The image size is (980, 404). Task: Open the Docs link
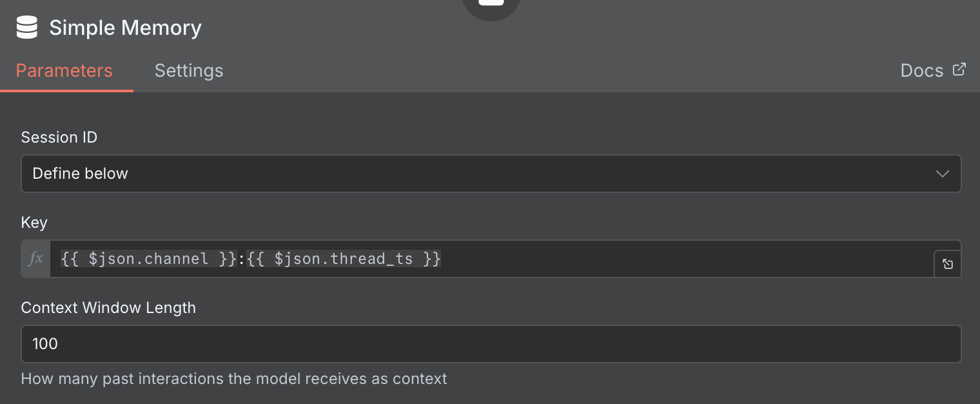921,70
